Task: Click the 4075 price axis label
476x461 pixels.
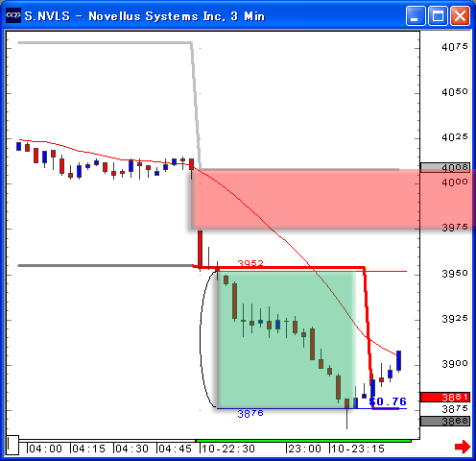Action: [455, 47]
